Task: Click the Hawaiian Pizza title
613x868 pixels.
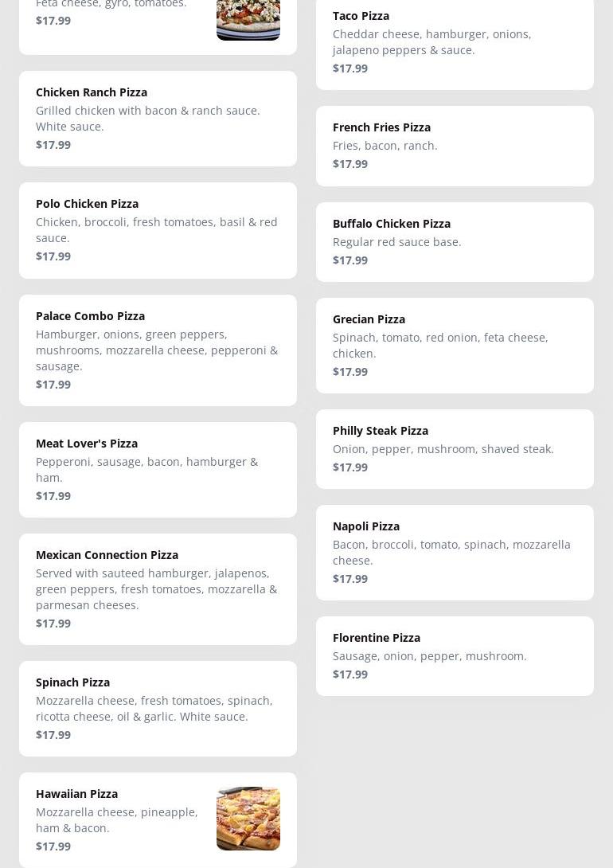Action: click(x=76, y=793)
